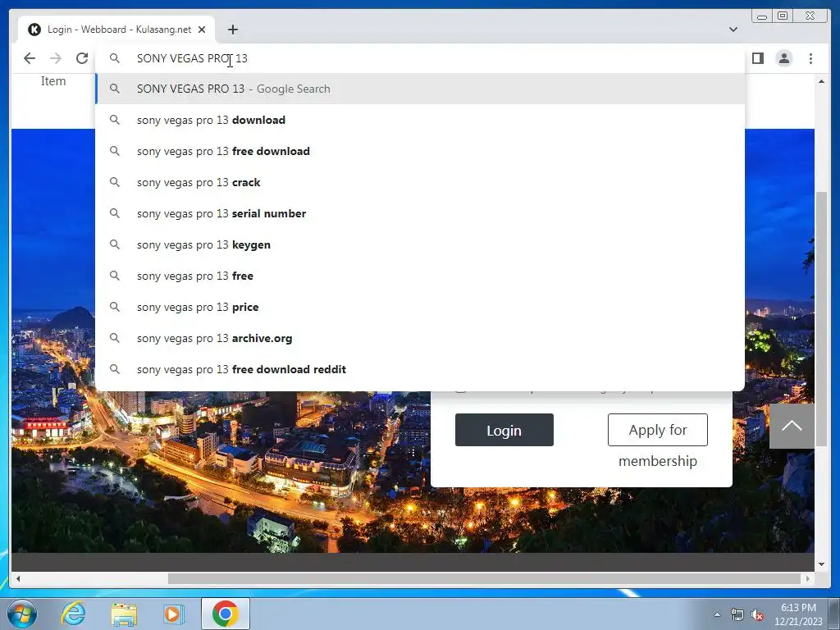Click the horizontal scrollbar thumb

click(x=483, y=578)
